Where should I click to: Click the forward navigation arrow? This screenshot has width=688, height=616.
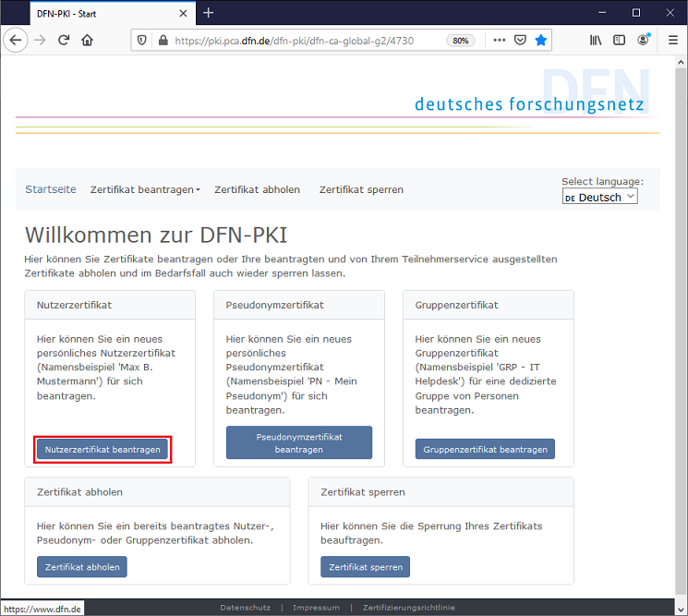[x=40, y=41]
